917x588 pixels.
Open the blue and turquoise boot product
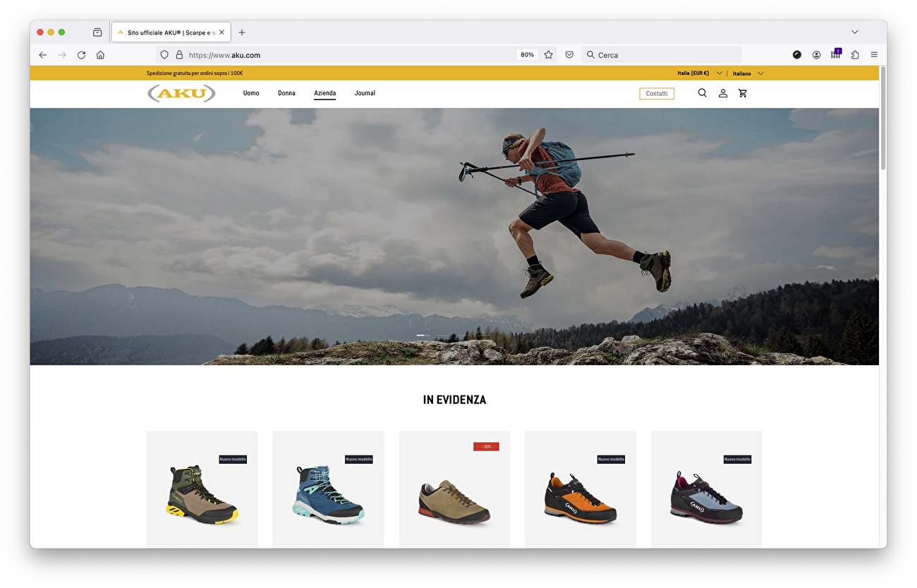click(328, 489)
